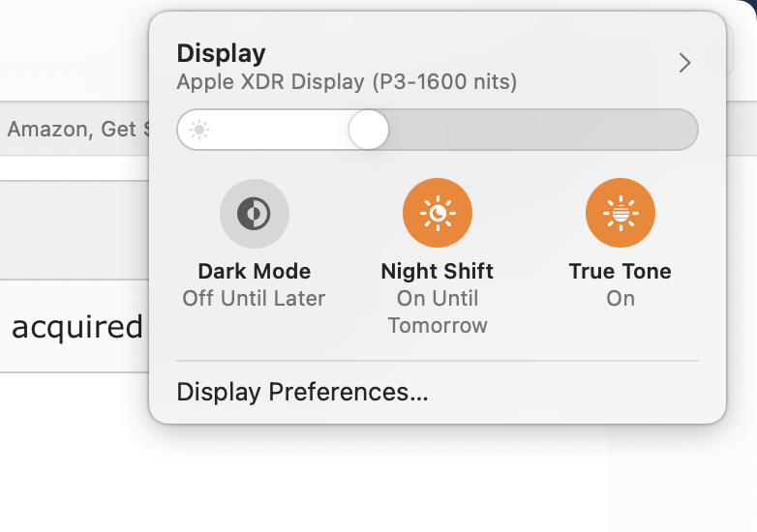Click the brightness slider knob
The image size is (757, 532).
tap(368, 130)
